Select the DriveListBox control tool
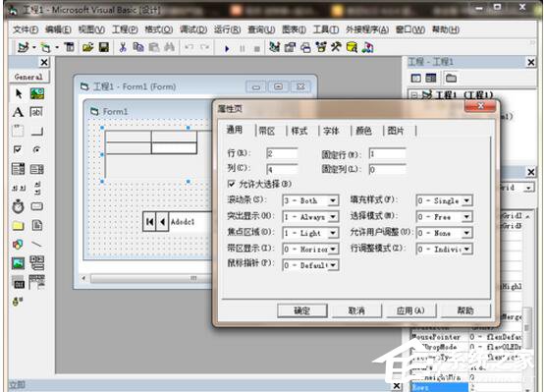The image size is (544, 392). [36, 206]
